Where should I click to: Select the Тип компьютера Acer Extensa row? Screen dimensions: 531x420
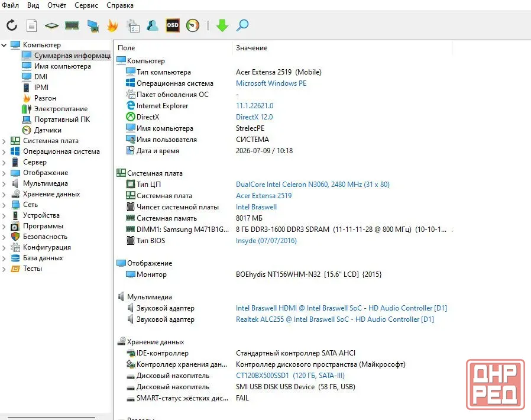click(x=284, y=72)
